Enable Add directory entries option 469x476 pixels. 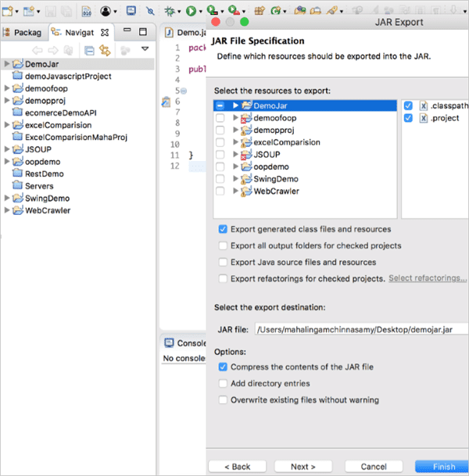tap(223, 384)
